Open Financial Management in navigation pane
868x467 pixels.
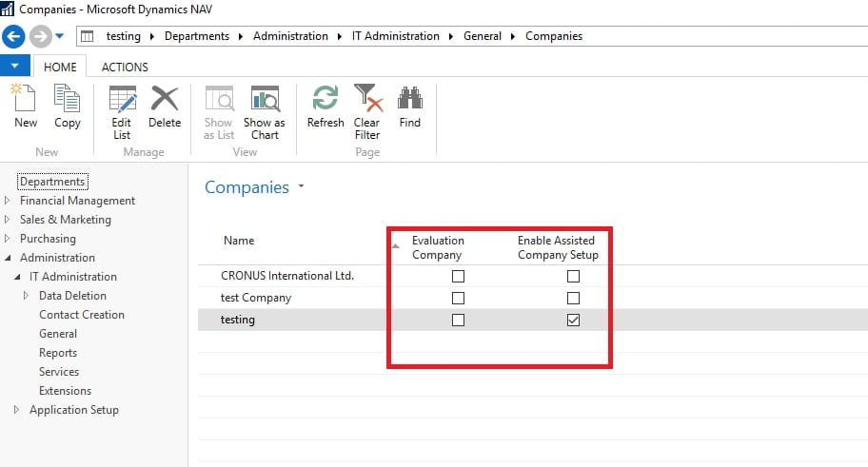pos(77,201)
